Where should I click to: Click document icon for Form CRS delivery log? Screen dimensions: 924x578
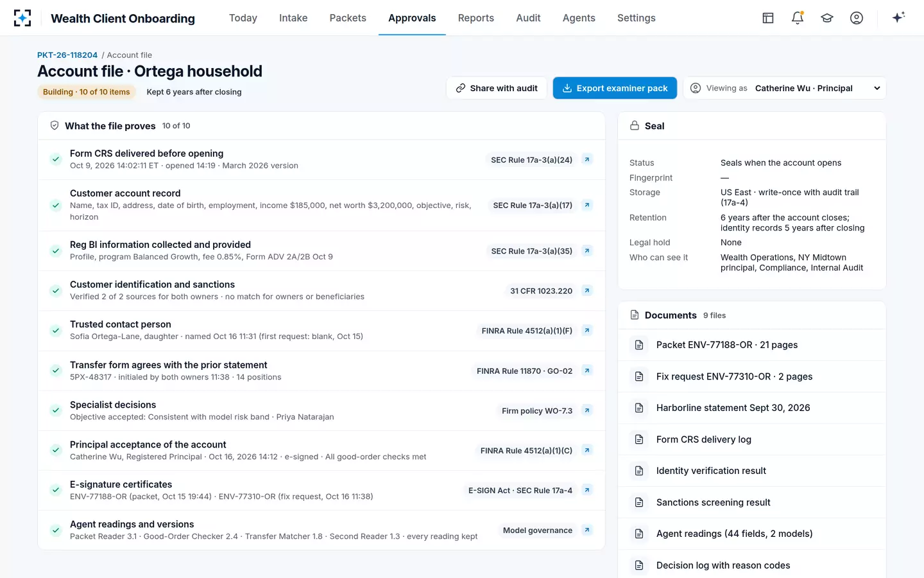(639, 439)
